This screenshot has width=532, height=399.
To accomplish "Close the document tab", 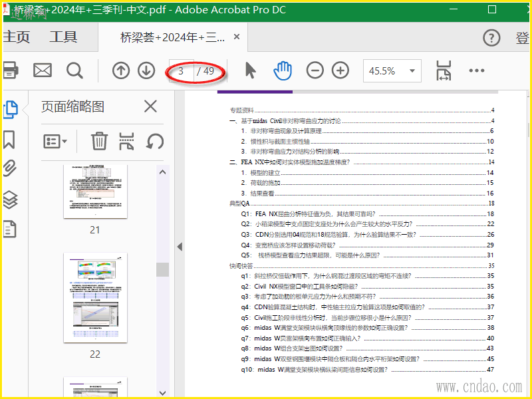I will point(237,37).
